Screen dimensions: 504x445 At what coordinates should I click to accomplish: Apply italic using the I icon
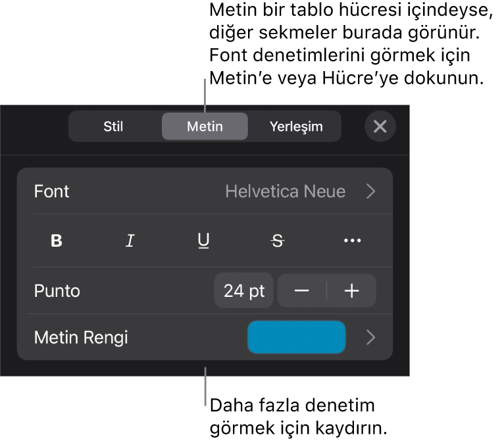(130, 240)
